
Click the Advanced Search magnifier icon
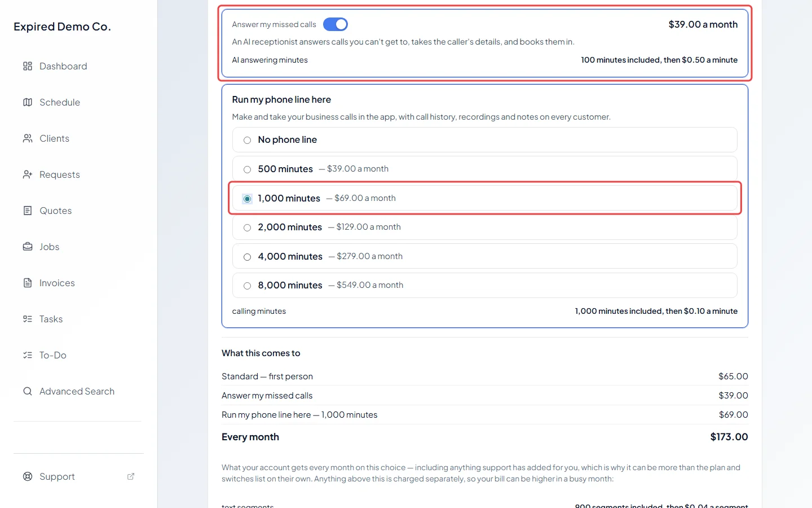(x=28, y=391)
